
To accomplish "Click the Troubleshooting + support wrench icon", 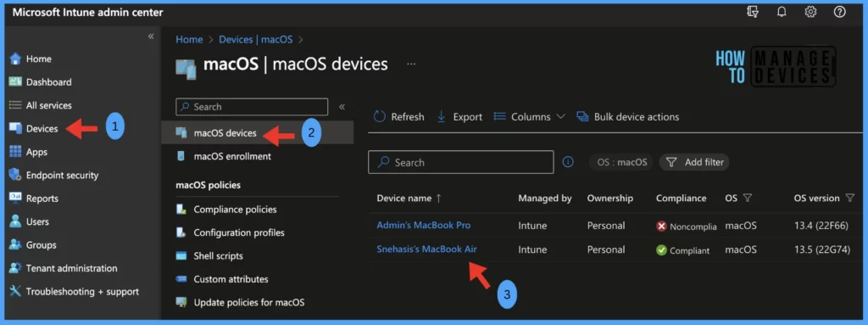I will tap(15, 292).
